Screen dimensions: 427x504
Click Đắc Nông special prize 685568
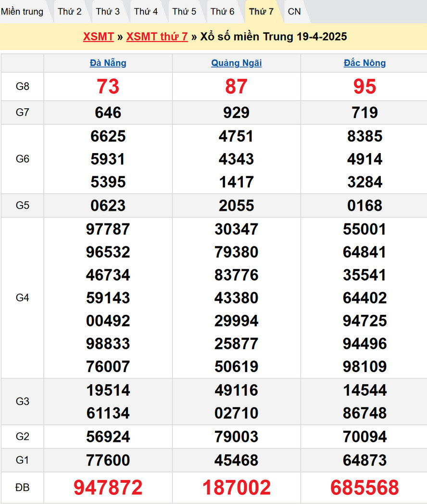click(x=364, y=488)
